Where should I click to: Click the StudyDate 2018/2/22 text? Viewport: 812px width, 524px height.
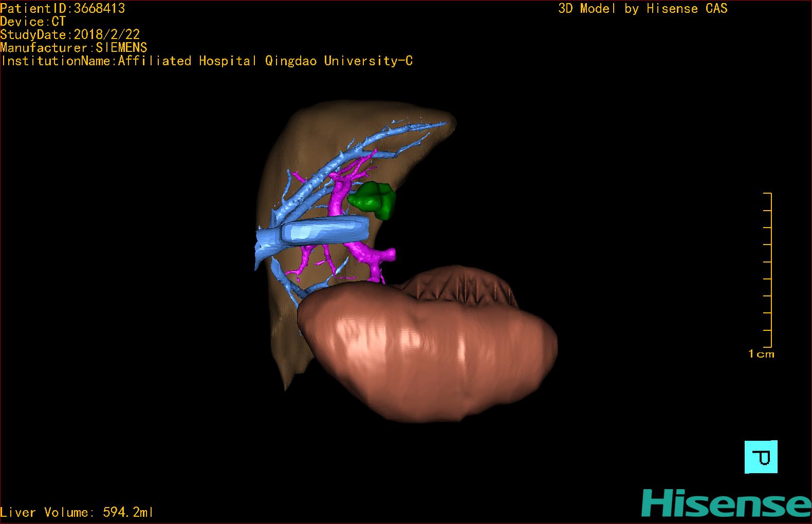(70, 34)
